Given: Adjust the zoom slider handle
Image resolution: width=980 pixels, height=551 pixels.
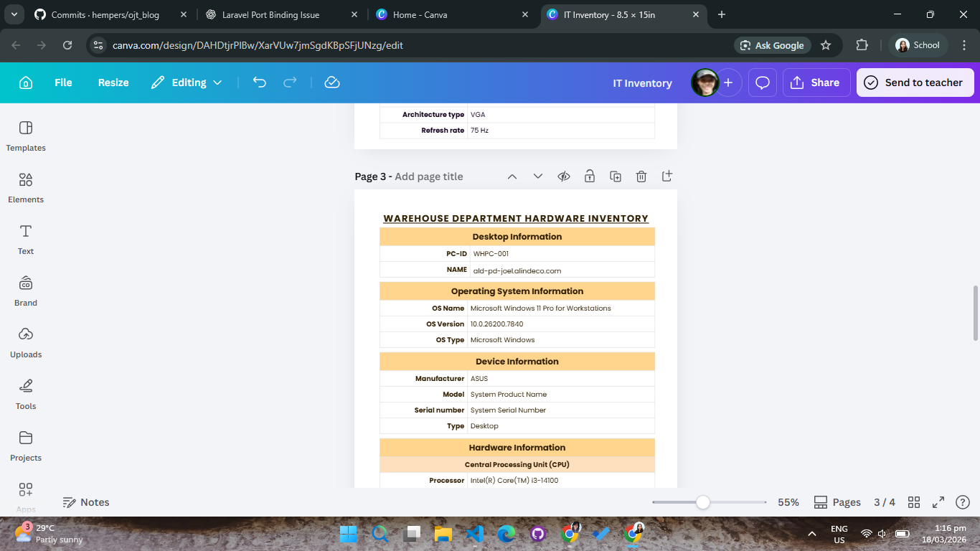Looking at the screenshot, I should (703, 502).
